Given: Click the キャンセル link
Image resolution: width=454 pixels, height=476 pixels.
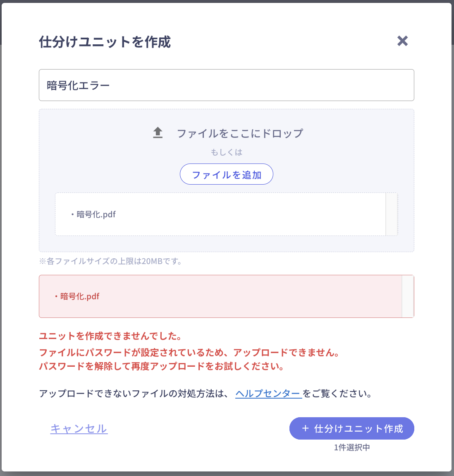Looking at the screenshot, I should tap(79, 429).
